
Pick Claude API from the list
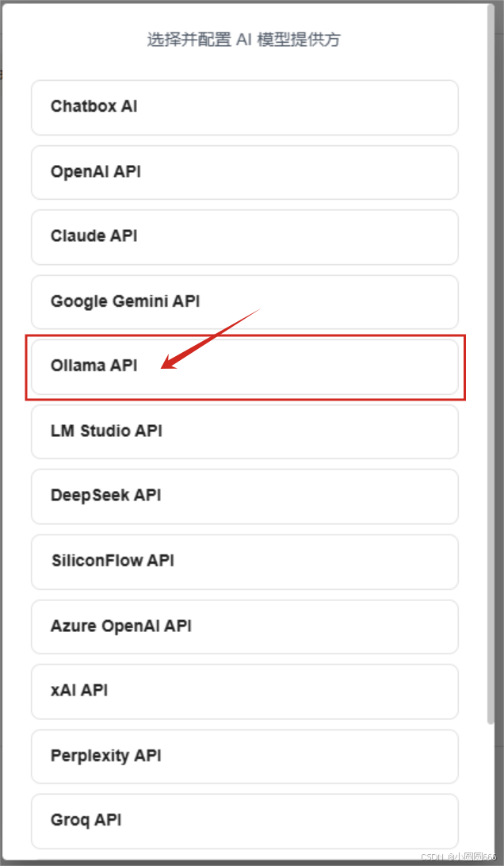click(245, 237)
